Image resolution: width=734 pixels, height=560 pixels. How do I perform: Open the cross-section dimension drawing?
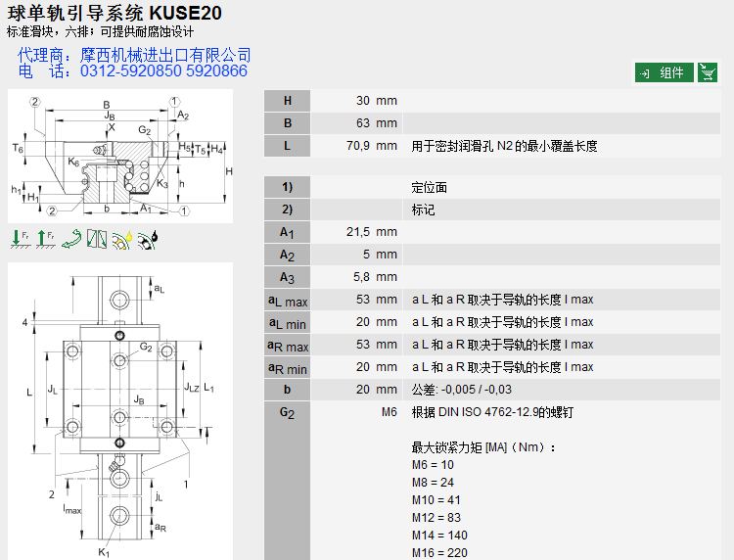120,156
